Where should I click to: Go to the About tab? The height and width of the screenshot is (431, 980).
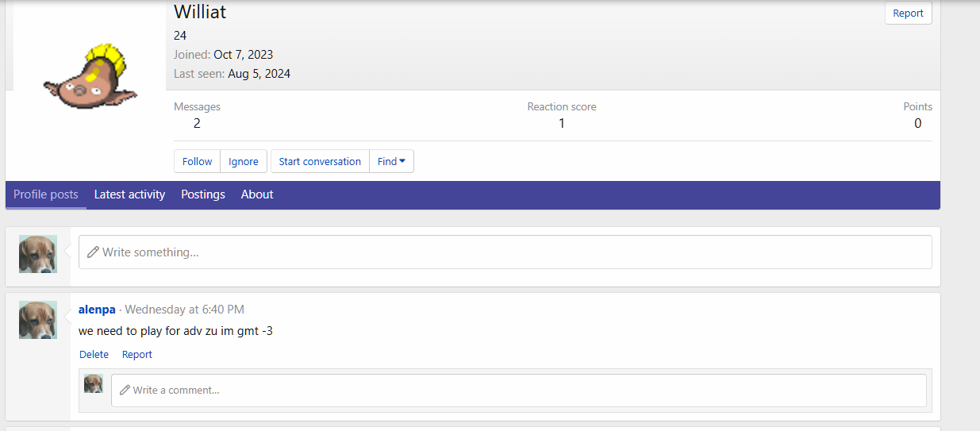tap(257, 194)
